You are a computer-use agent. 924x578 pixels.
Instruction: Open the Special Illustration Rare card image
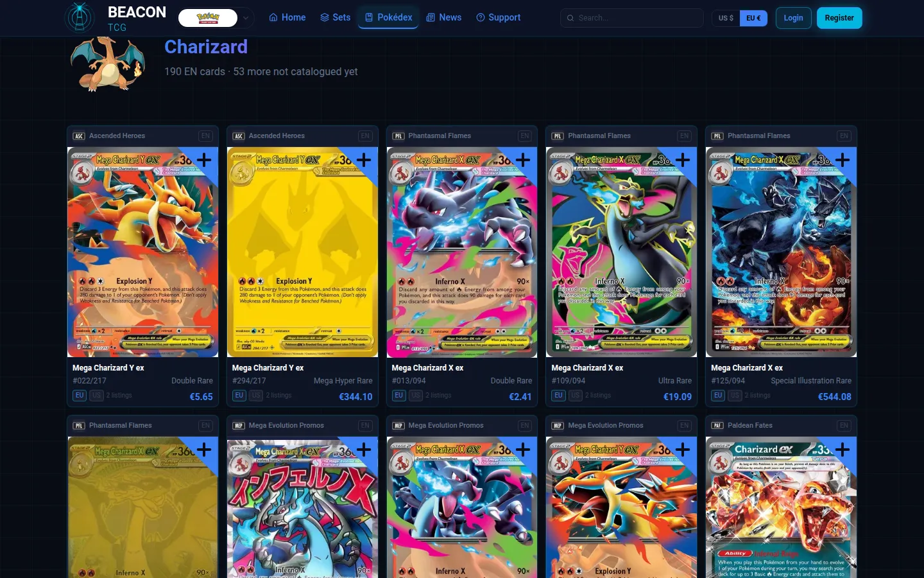[781, 252]
